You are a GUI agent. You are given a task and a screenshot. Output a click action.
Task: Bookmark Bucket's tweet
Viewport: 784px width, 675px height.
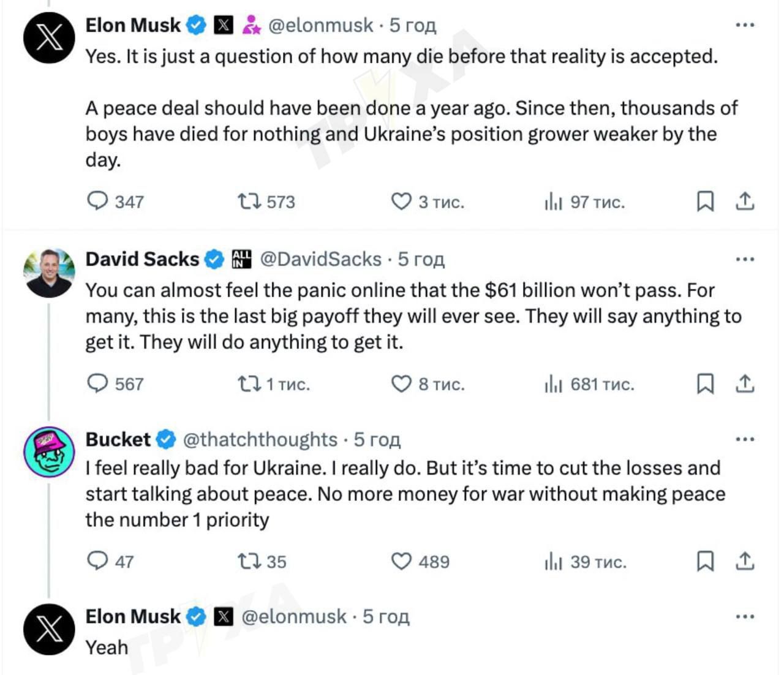[x=705, y=561]
